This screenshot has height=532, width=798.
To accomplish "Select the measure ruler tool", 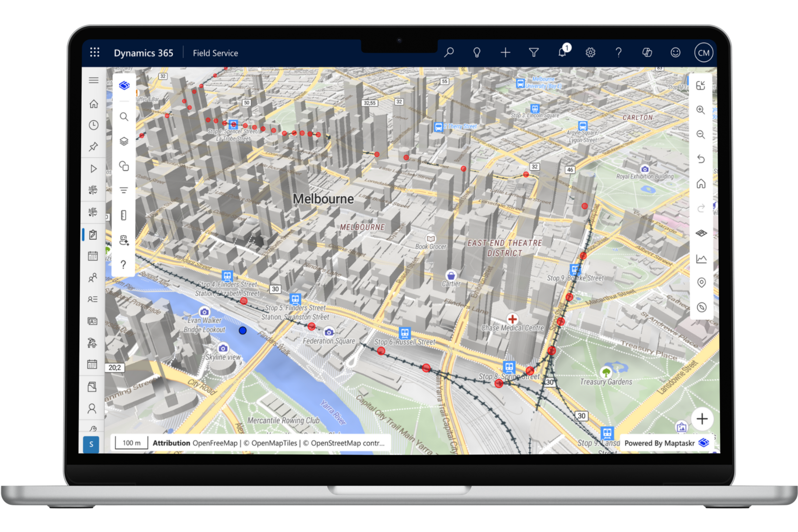I will [x=124, y=215].
